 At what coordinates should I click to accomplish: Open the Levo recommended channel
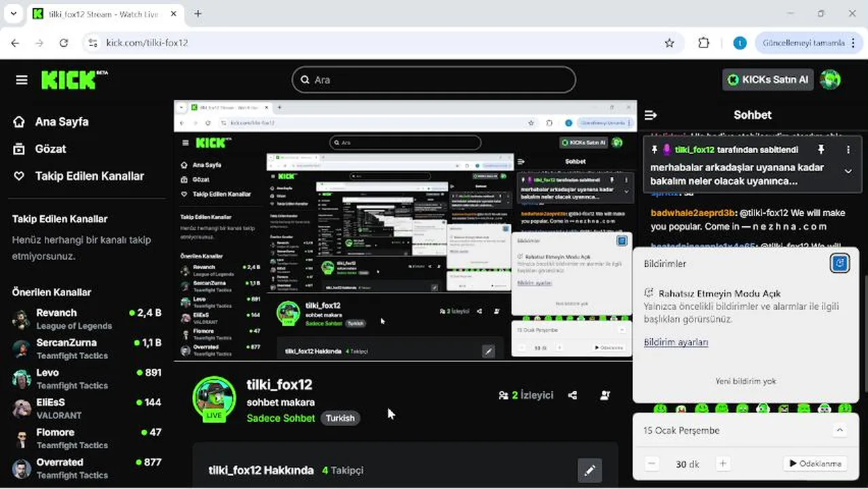(x=87, y=379)
